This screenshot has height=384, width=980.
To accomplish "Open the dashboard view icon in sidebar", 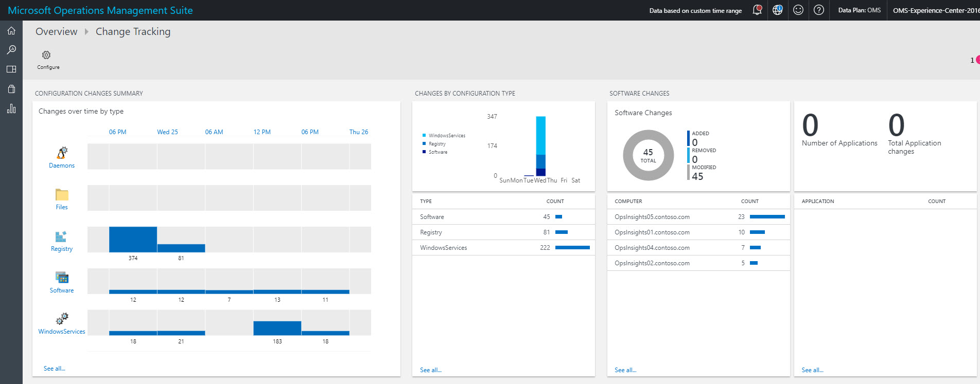I will click(x=11, y=69).
